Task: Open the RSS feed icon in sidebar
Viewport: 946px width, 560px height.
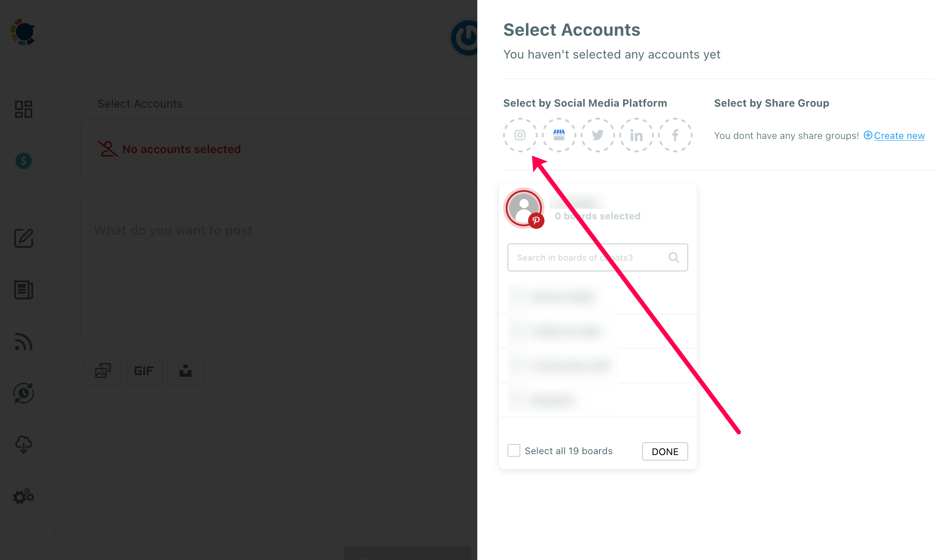Action: 24,342
